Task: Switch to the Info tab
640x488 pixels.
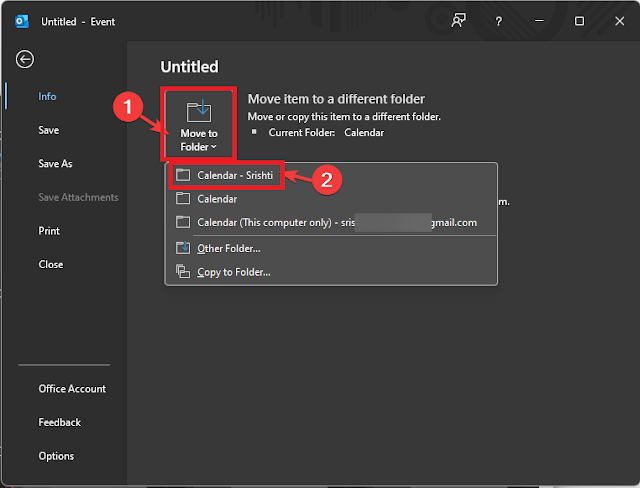Action: pos(47,96)
